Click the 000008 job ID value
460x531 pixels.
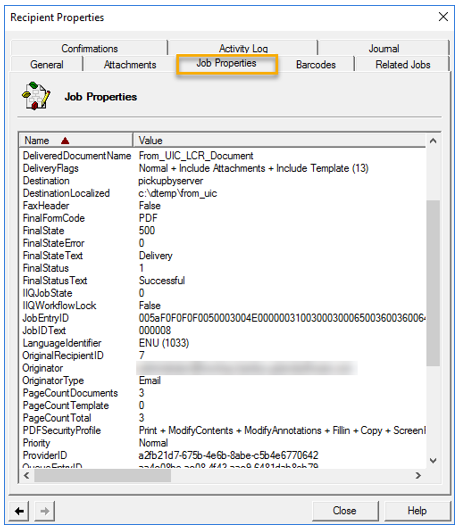click(x=155, y=331)
